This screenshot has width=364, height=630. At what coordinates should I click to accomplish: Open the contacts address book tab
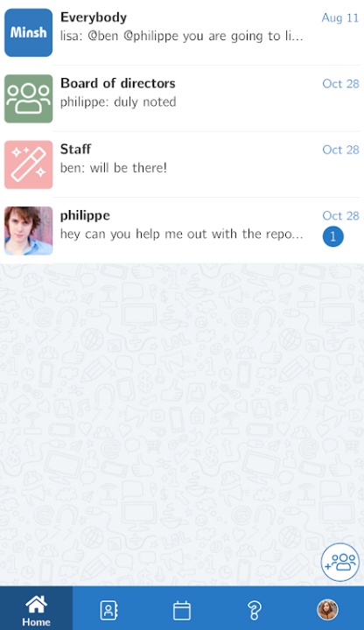(108, 608)
